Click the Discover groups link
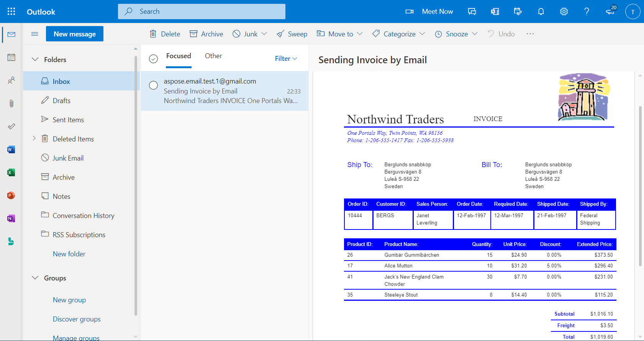644x341 pixels. coord(77,319)
